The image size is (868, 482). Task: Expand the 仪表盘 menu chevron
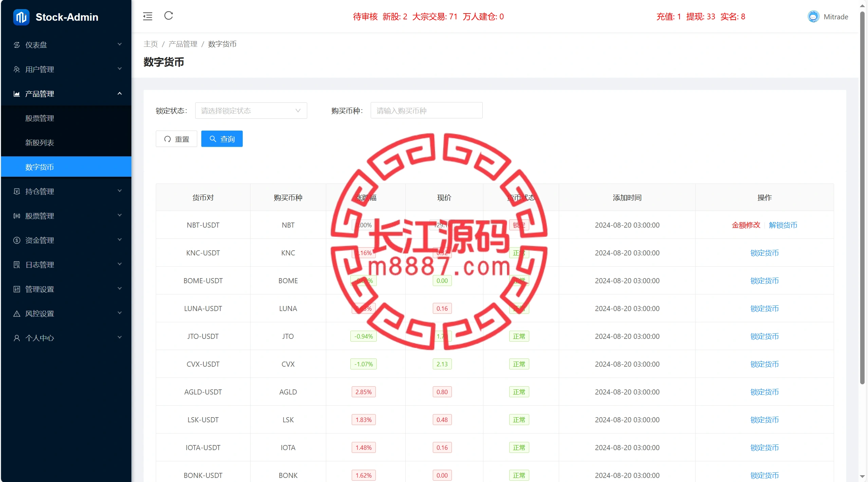(x=119, y=44)
